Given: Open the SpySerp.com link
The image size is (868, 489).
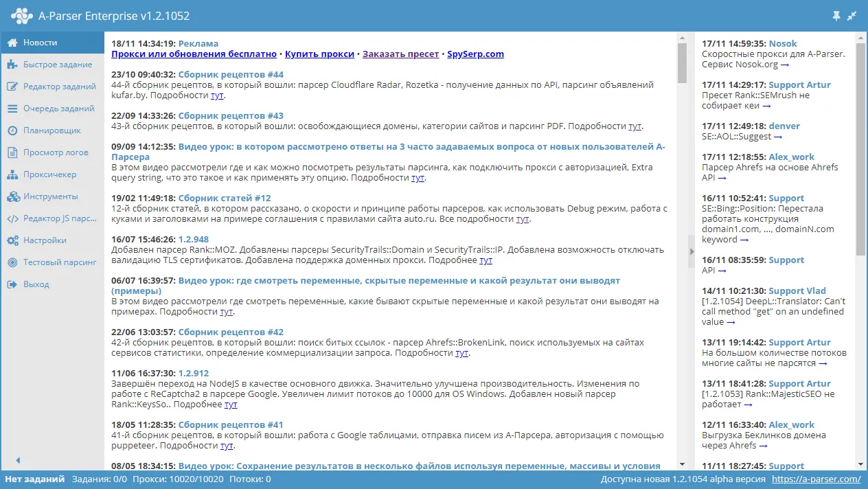Looking at the screenshot, I should 475,54.
